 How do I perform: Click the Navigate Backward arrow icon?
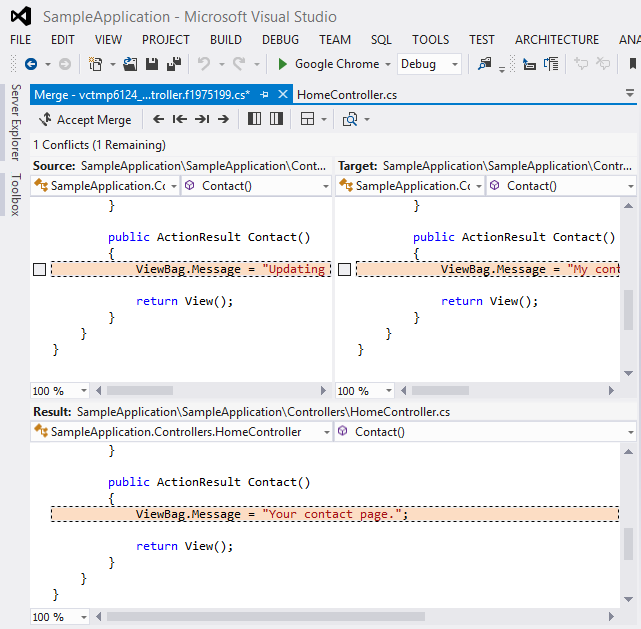point(31,64)
